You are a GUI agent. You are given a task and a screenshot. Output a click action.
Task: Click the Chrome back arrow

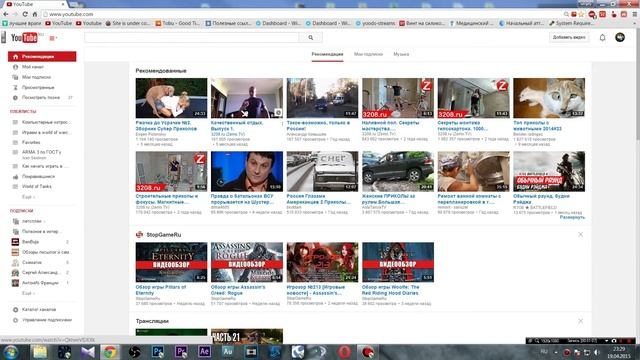5,14
